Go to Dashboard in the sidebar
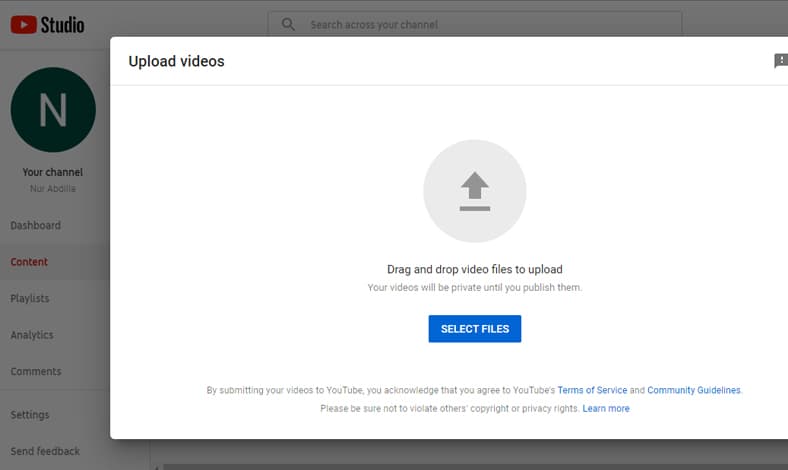The height and width of the screenshot is (470, 788). [36, 225]
